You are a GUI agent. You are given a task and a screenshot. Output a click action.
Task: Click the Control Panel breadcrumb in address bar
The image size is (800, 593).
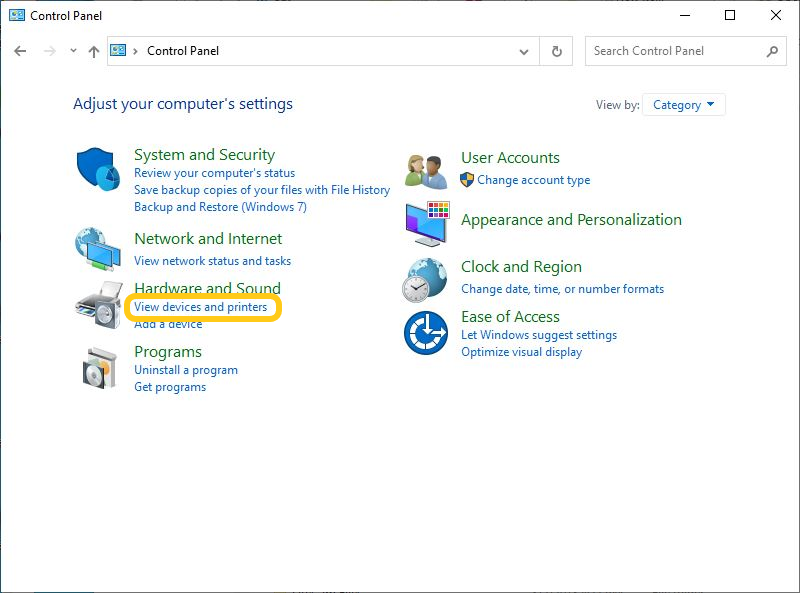(x=183, y=51)
